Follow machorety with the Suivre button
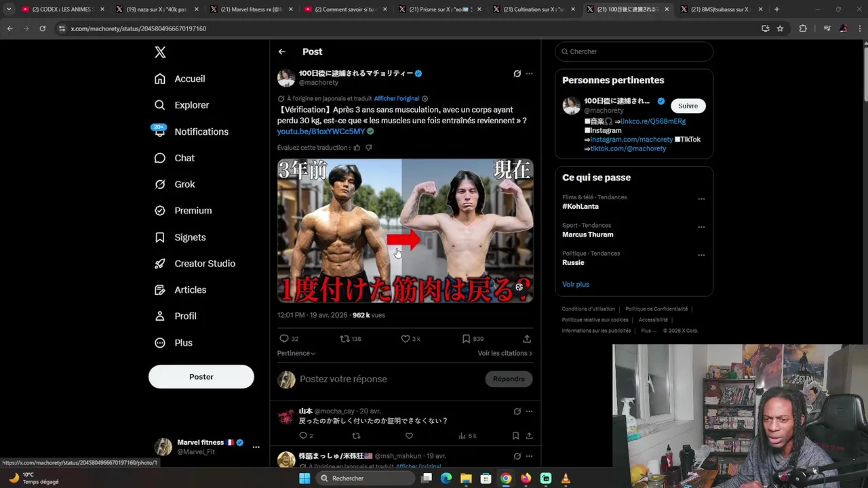 tap(688, 106)
